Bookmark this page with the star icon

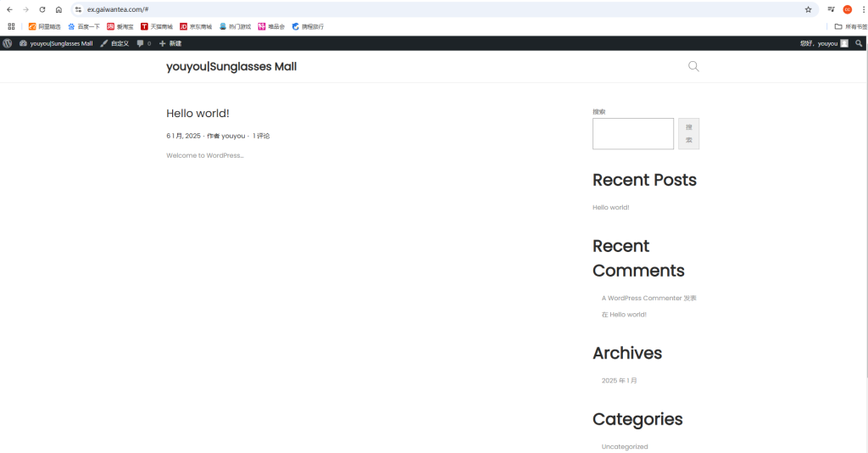click(808, 9)
